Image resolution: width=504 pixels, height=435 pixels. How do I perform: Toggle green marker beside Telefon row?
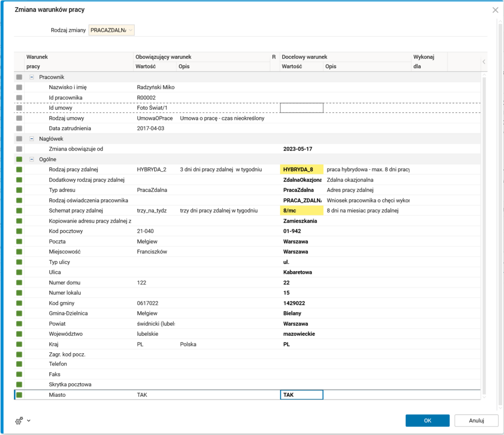coord(19,364)
